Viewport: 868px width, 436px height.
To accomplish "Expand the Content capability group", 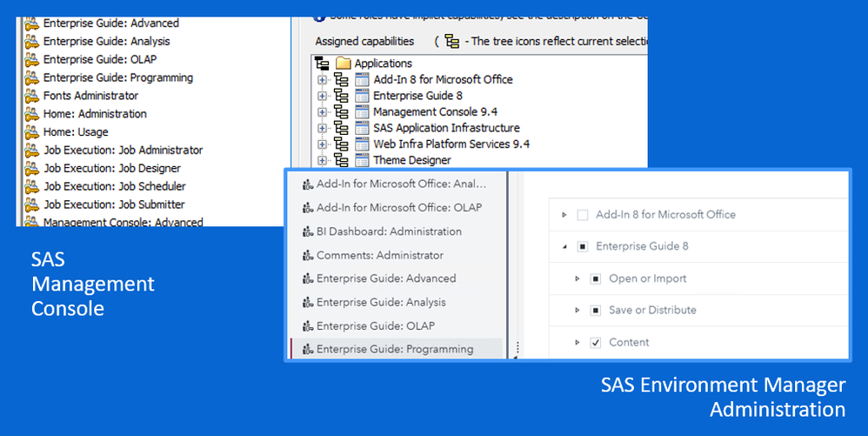I will tap(578, 342).
